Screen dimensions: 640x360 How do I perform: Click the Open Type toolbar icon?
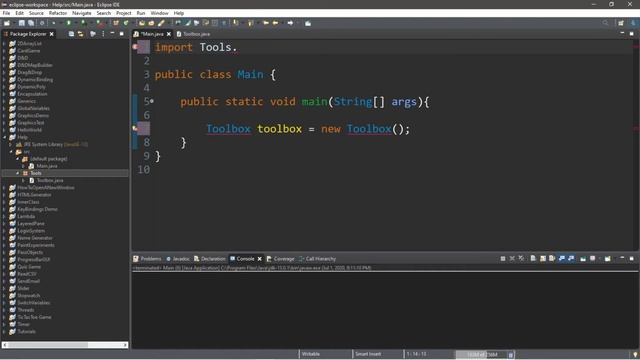[x=142, y=23]
